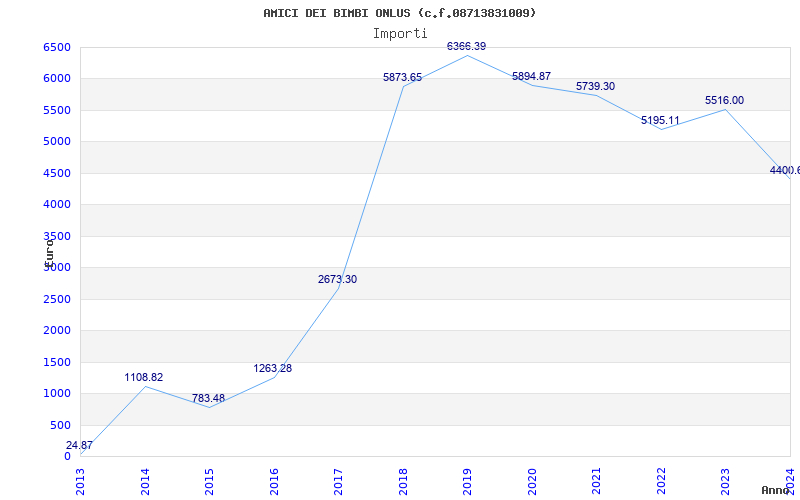The width and height of the screenshot is (800, 500).
Task: Click the Anno axis title
Action: [x=776, y=490]
